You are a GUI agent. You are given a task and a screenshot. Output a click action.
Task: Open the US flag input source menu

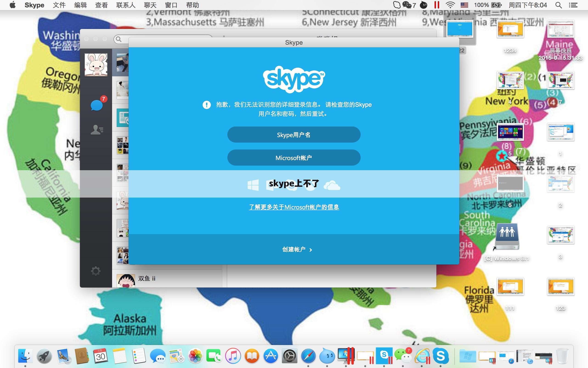click(x=464, y=5)
